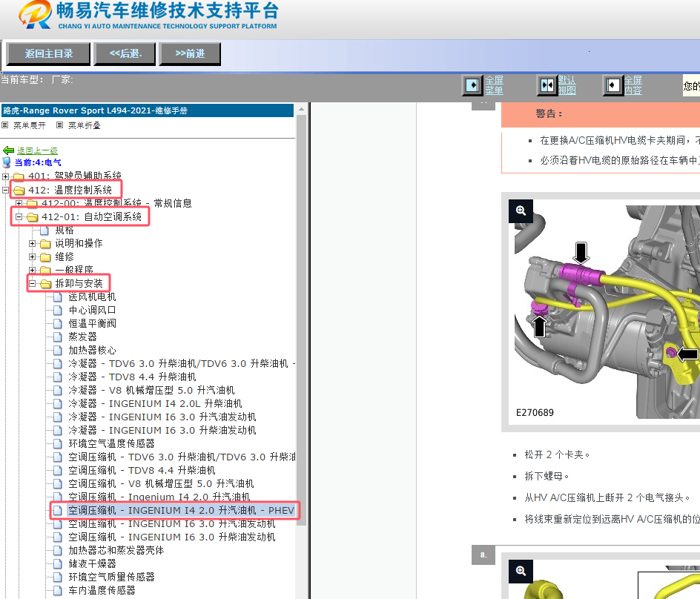Screen dimensions: 700x599
Task: Open the 中心调风口 page icon
Action: pyautogui.click(x=58, y=310)
